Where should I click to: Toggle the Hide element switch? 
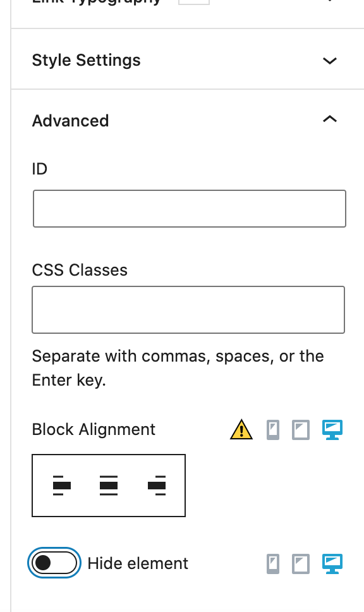(54, 563)
